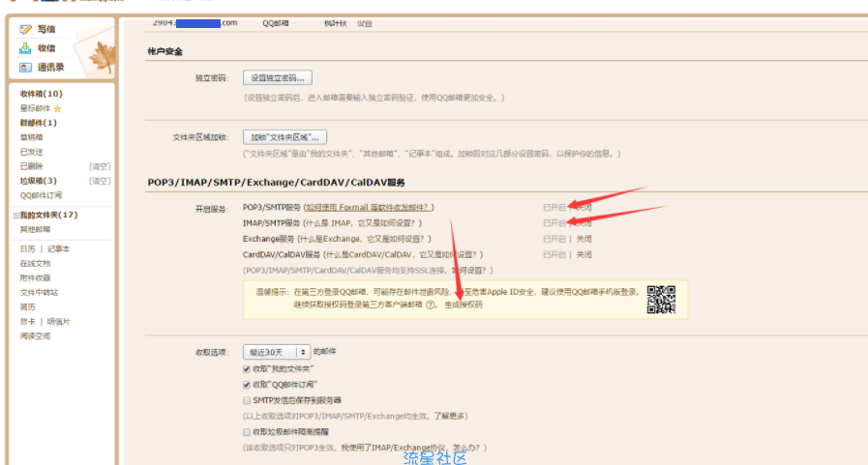Click 如何设置? link about SSL连接
The image size is (868, 465).
click(x=469, y=271)
